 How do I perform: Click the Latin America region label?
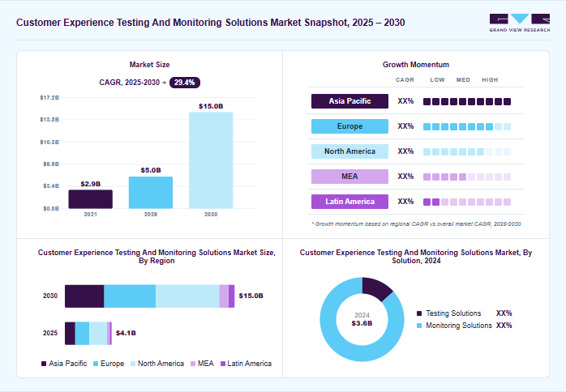(x=349, y=202)
